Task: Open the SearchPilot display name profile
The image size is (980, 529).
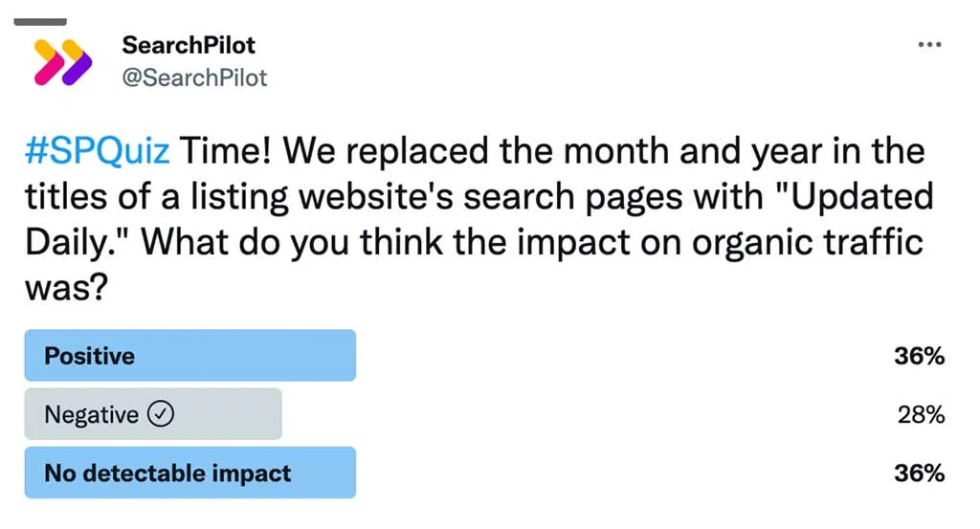Action: 189,44
